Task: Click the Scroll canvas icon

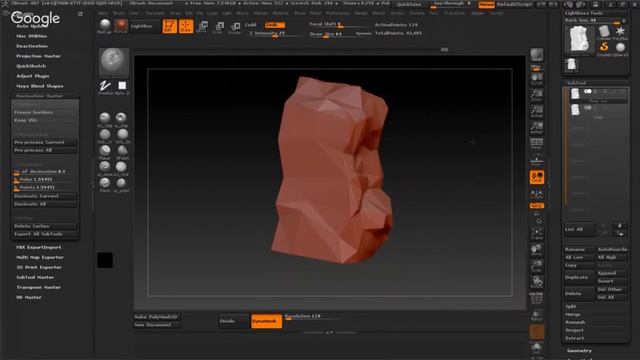Action: [537, 78]
